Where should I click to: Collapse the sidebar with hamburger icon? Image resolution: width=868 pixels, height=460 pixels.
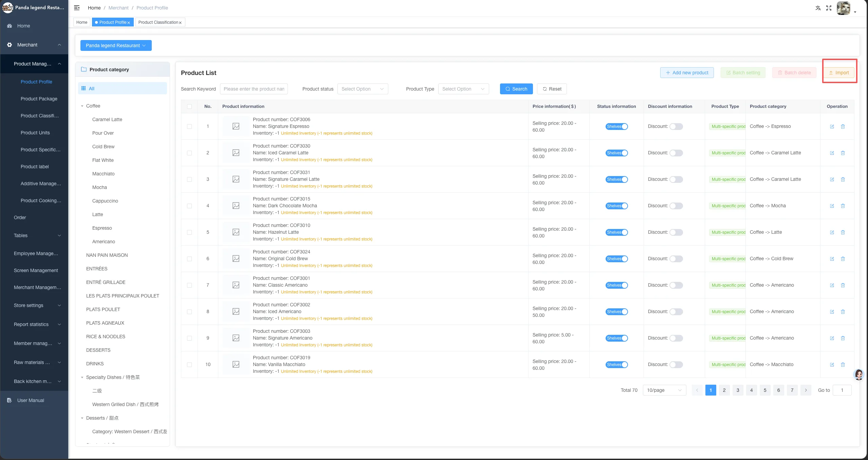[77, 8]
